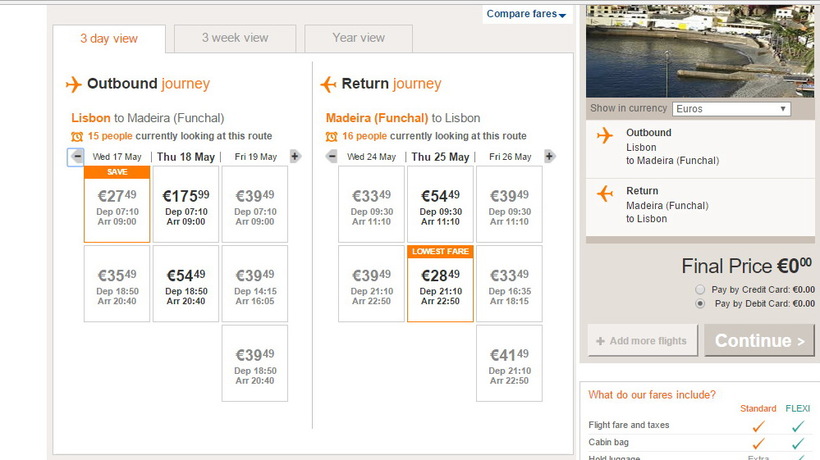
Task: Click the outbound previous-day minus icon
Action: pyautogui.click(x=77, y=156)
